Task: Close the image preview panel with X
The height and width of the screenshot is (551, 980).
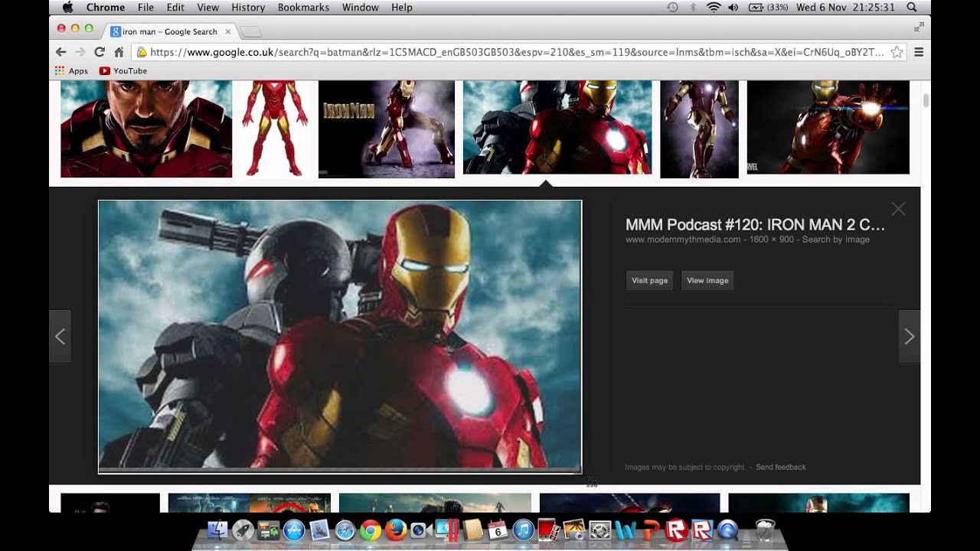Action: (898, 209)
